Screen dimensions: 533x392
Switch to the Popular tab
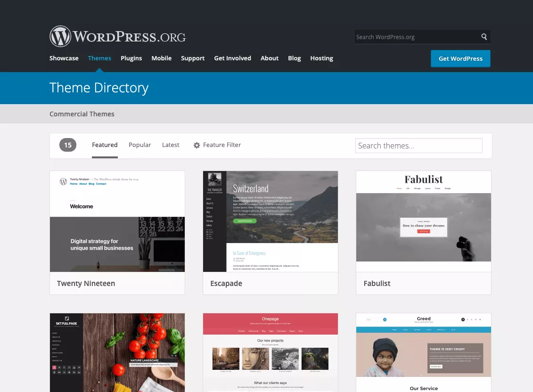coord(139,145)
